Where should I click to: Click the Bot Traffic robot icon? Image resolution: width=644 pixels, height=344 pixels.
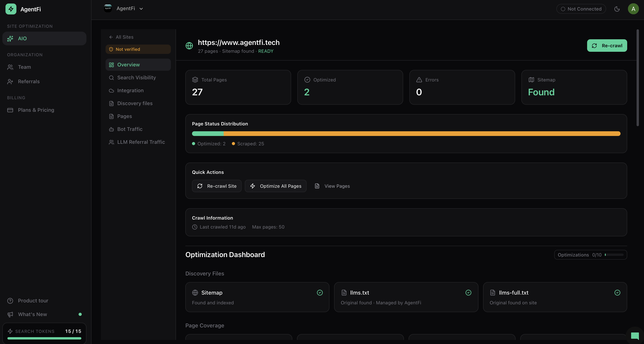[x=111, y=129]
